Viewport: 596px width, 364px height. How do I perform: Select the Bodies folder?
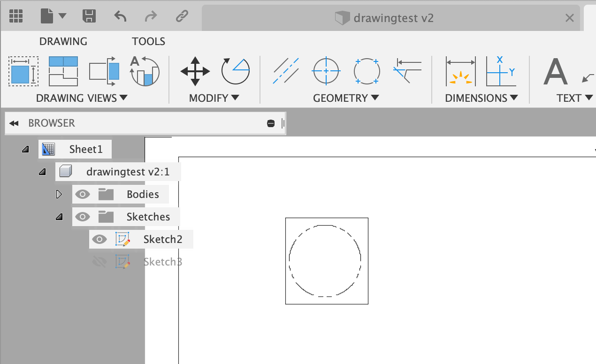(x=143, y=194)
